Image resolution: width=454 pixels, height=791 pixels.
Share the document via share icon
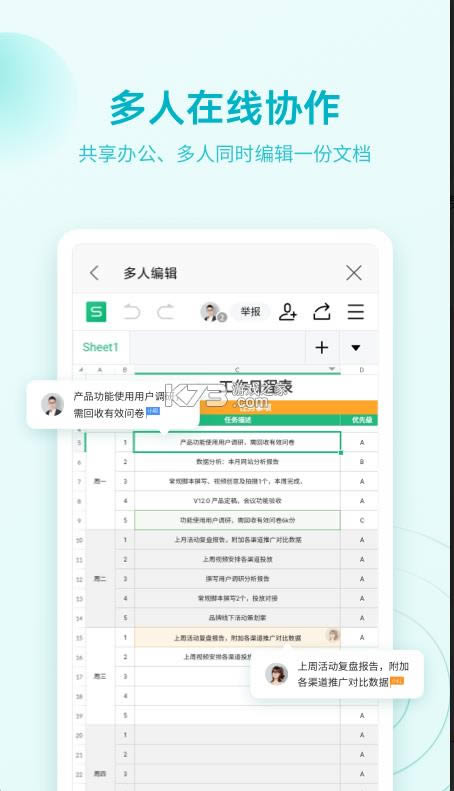click(322, 312)
